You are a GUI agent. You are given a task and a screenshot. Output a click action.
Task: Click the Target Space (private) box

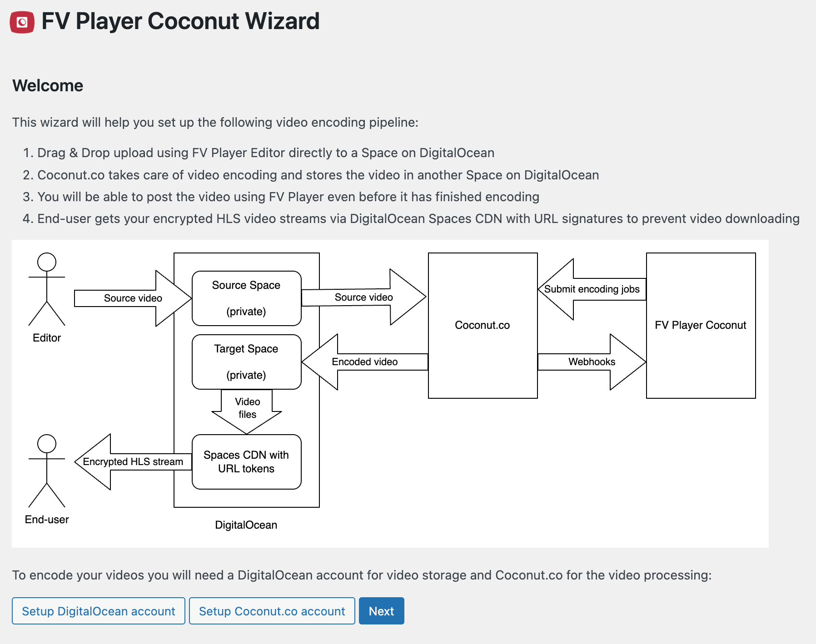click(x=246, y=362)
